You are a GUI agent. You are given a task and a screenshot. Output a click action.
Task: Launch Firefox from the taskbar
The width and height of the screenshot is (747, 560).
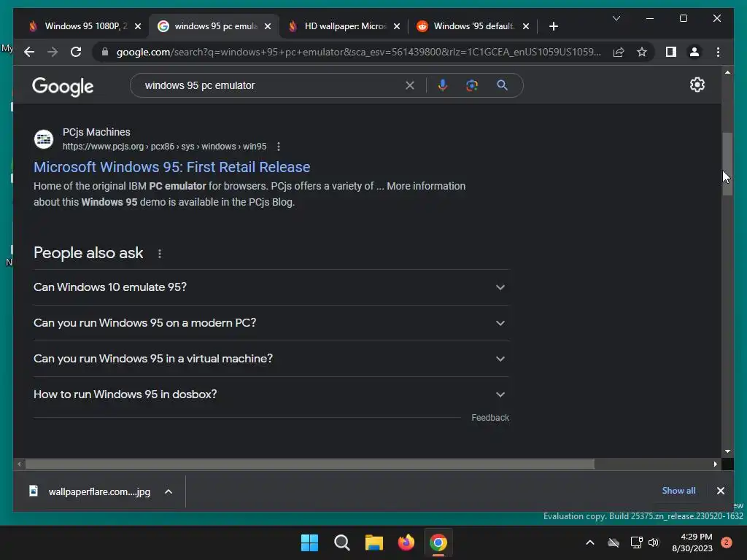[406, 542]
